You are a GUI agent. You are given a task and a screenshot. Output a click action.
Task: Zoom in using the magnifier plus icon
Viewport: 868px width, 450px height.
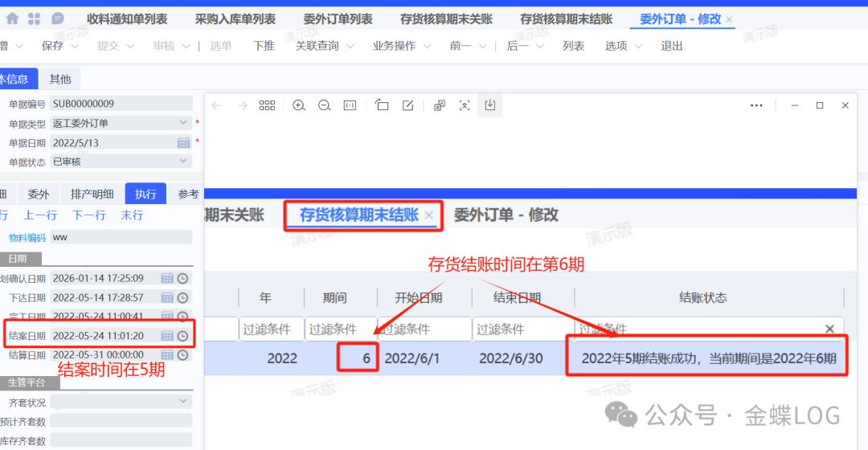299,105
